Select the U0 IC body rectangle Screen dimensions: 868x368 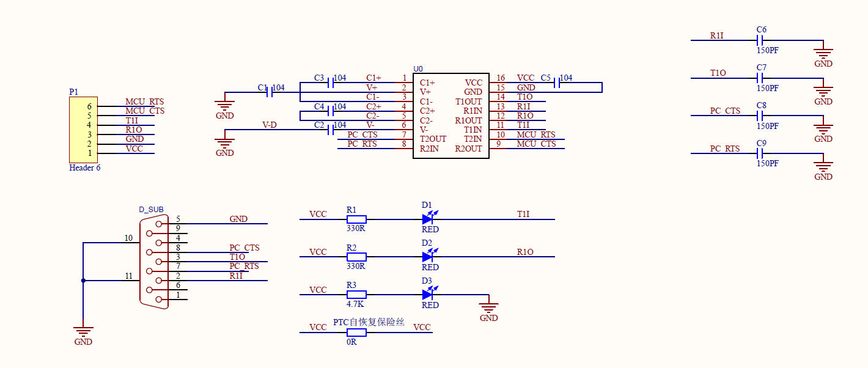click(451, 116)
